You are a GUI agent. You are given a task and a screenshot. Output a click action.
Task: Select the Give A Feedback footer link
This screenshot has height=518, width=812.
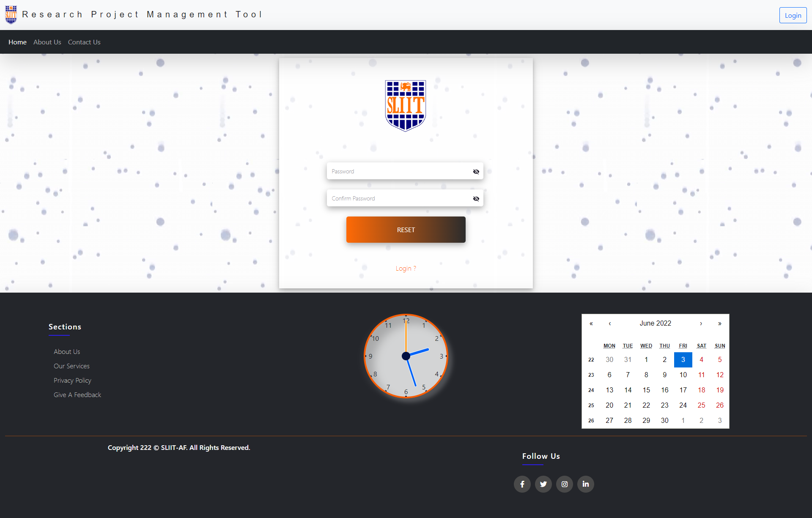point(77,395)
